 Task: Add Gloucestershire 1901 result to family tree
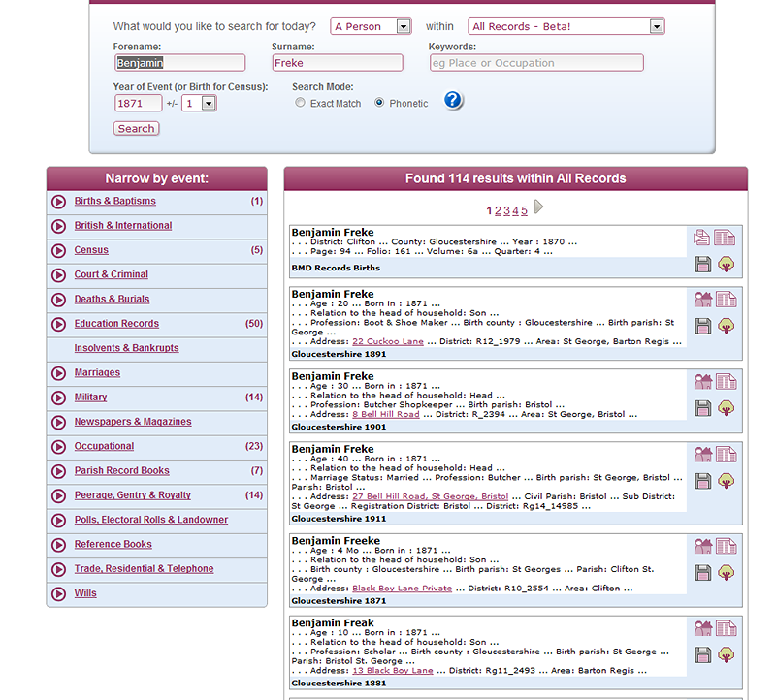click(726, 408)
